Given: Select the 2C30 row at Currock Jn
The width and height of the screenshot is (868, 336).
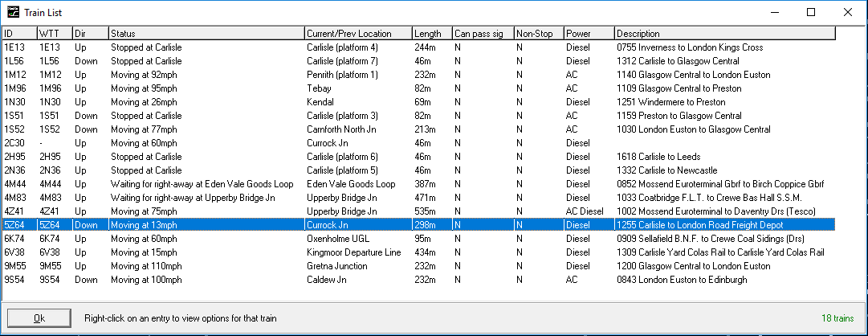Looking at the screenshot, I should pos(418,143).
